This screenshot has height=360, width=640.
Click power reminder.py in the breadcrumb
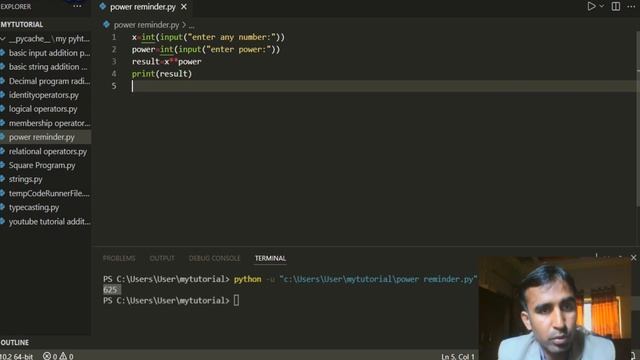tap(146, 25)
